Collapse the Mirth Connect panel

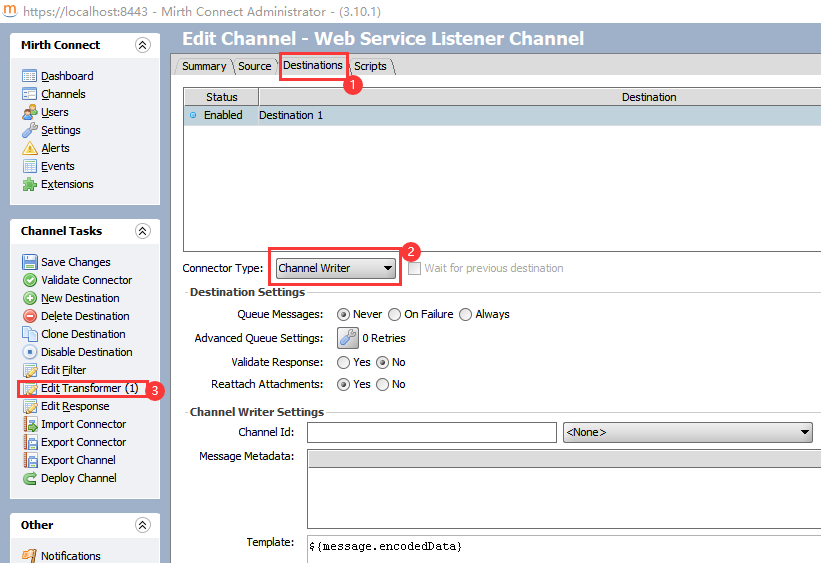(142, 45)
